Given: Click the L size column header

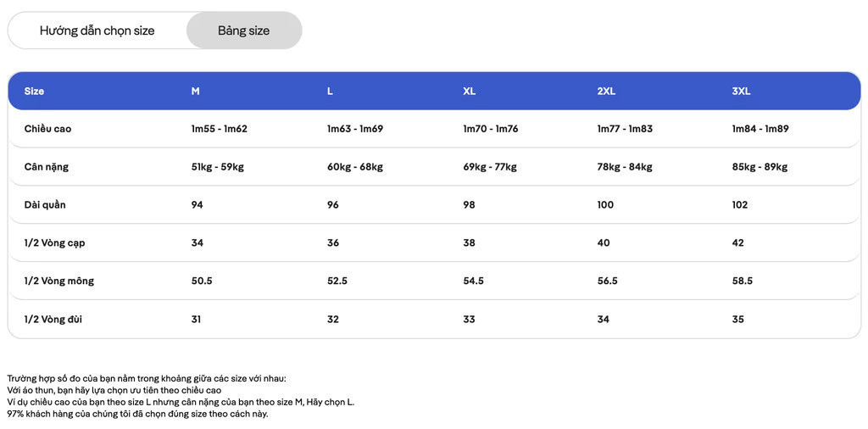Looking at the screenshot, I should tap(330, 92).
